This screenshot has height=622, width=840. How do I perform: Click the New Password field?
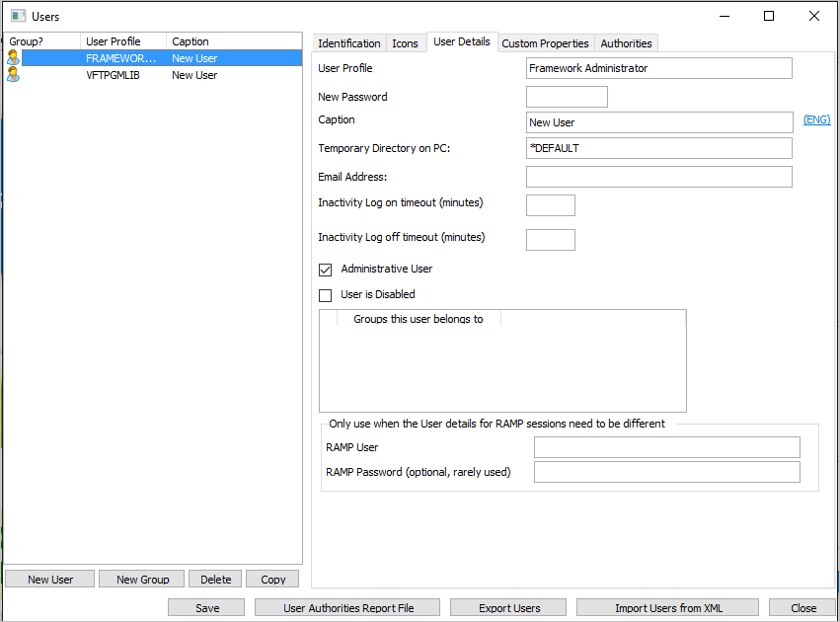click(x=567, y=97)
